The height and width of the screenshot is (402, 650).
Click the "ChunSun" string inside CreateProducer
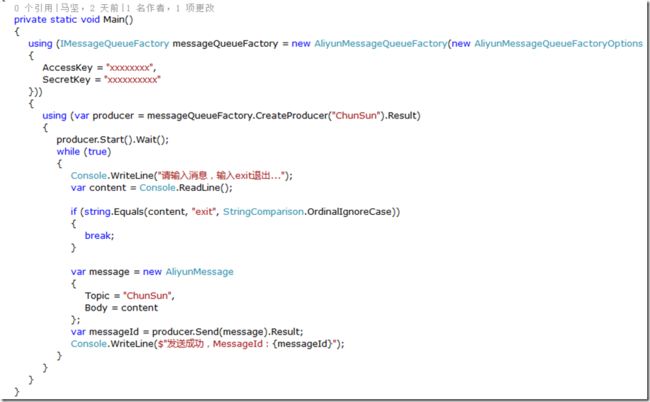coord(356,116)
